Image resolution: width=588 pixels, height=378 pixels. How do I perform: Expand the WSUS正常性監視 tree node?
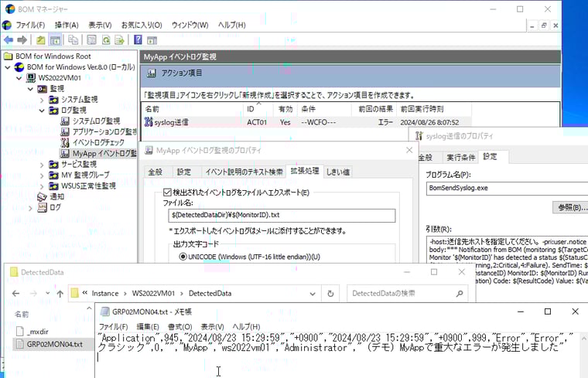(42, 186)
